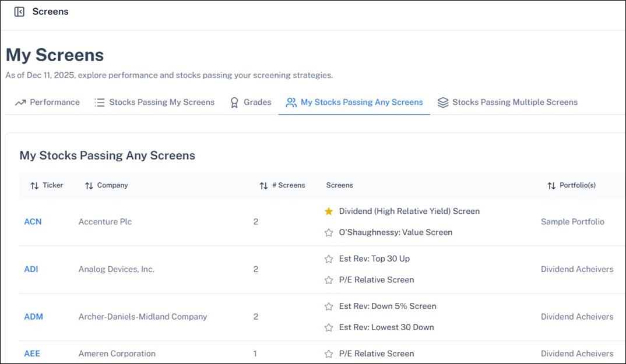This screenshot has width=626, height=364.
Task: Collapse the sidebar panel icon
Action: tap(19, 12)
